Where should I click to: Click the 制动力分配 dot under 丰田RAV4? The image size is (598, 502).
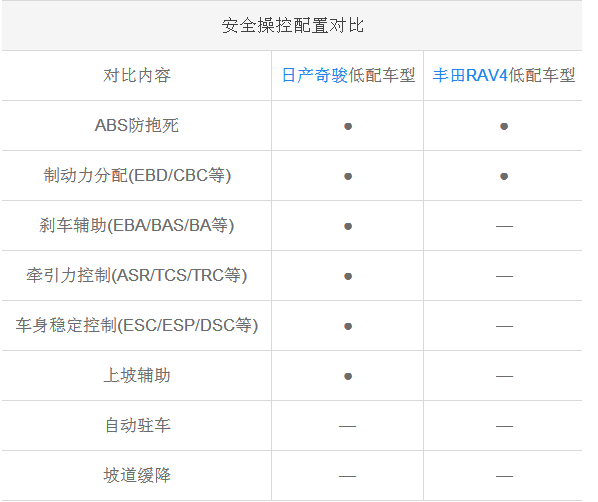point(504,176)
